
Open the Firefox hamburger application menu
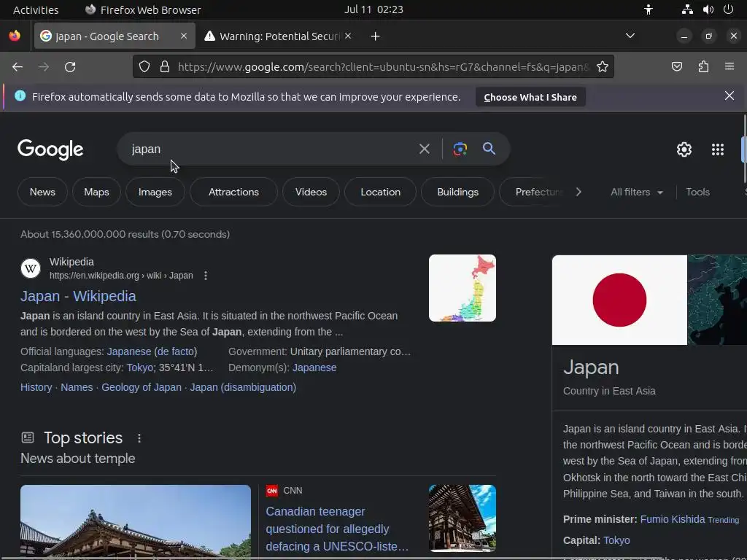click(729, 66)
